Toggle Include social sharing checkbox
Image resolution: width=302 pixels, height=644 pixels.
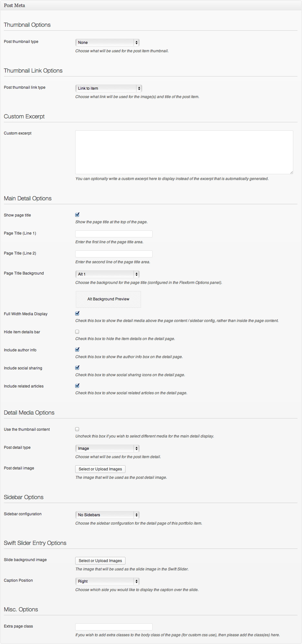(77, 368)
